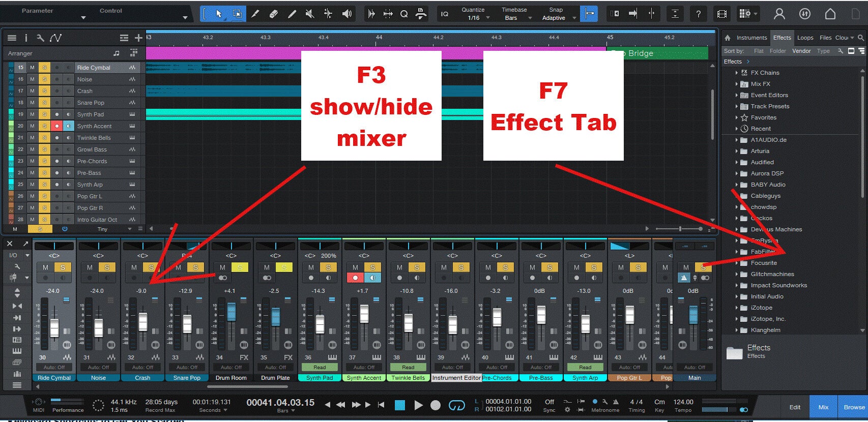This screenshot has height=422, width=868.
Task: Click the Browse button
Action: 854,407
